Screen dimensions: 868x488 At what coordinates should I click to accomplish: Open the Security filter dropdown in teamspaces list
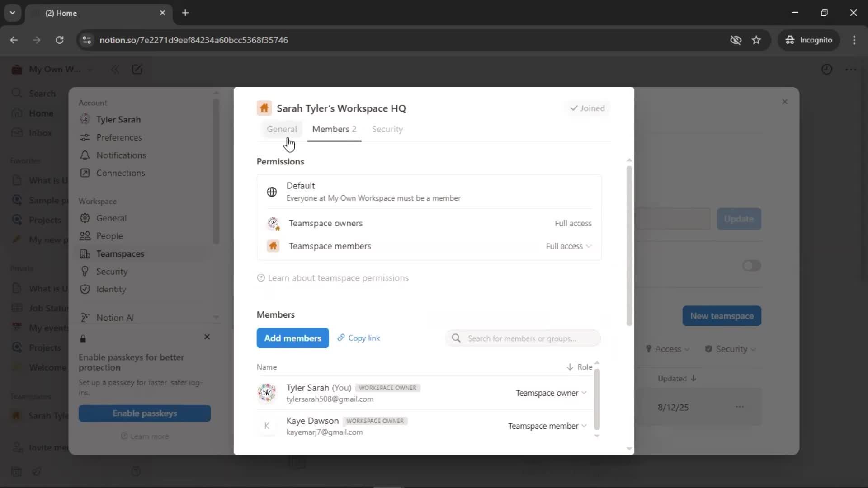pyautogui.click(x=730, y=349)
